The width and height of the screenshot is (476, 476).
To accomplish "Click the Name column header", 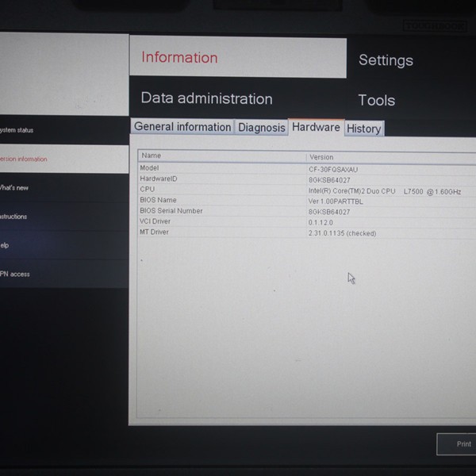I will click(151, 156).
